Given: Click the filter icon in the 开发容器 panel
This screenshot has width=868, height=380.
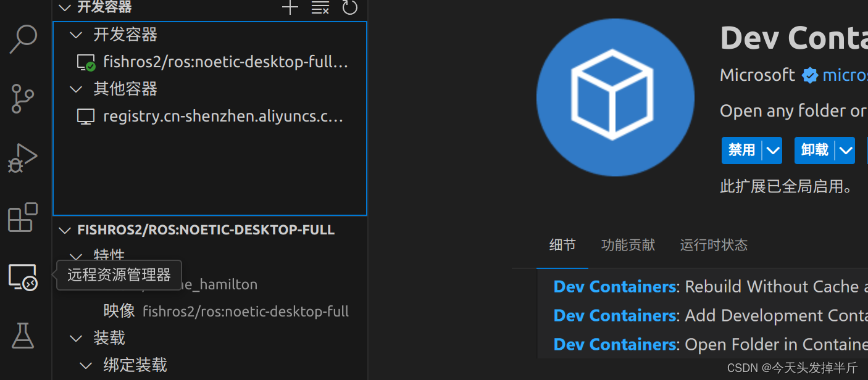Looking at the screenshot, I should click(320, 8).
